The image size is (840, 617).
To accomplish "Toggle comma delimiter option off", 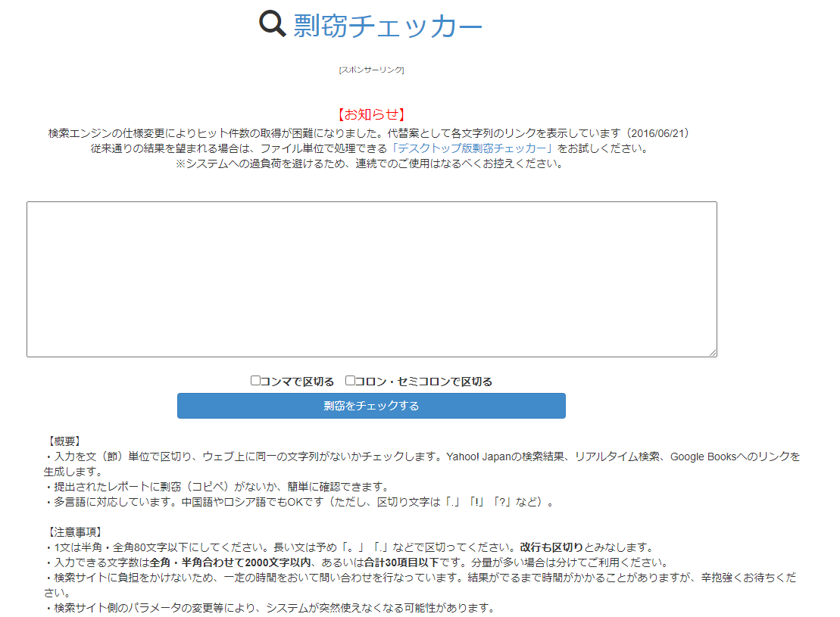I will pos(254,380).
